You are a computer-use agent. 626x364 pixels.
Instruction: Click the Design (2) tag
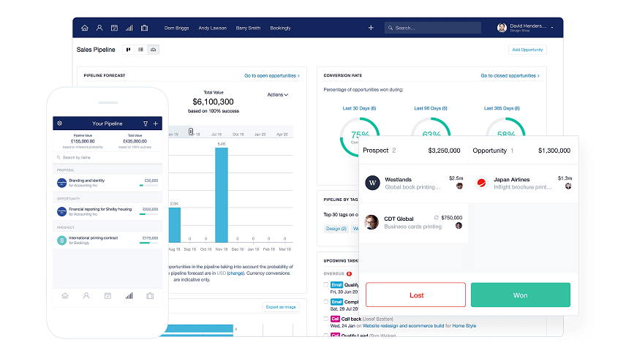coord(336,229)
